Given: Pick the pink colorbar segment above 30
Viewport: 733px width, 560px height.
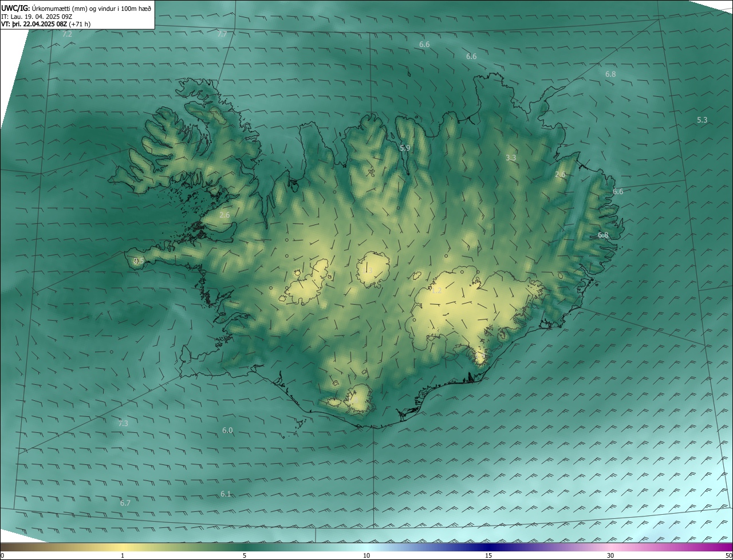Looking at the screenshot, I should pyautogui.click(x=610, y=547).
